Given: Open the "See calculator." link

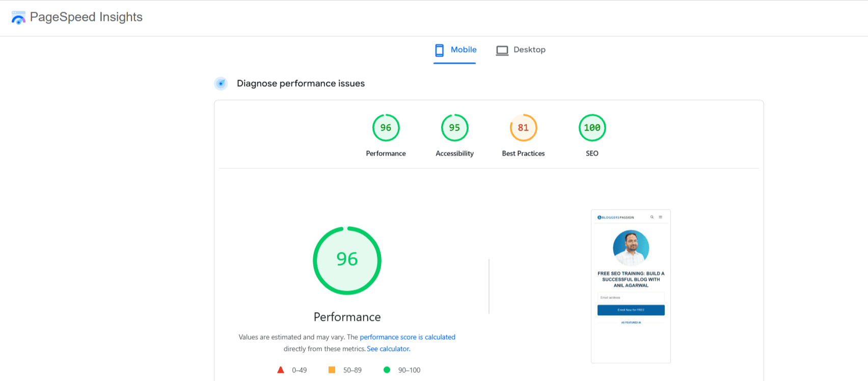Looking at the screenshot, I should (x=388, y=349).
